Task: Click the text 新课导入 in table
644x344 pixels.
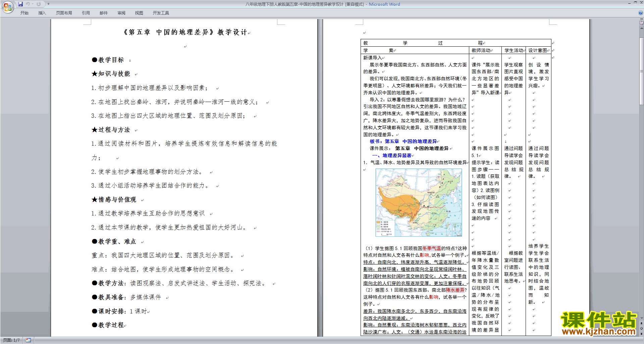Action: (372, 58)
